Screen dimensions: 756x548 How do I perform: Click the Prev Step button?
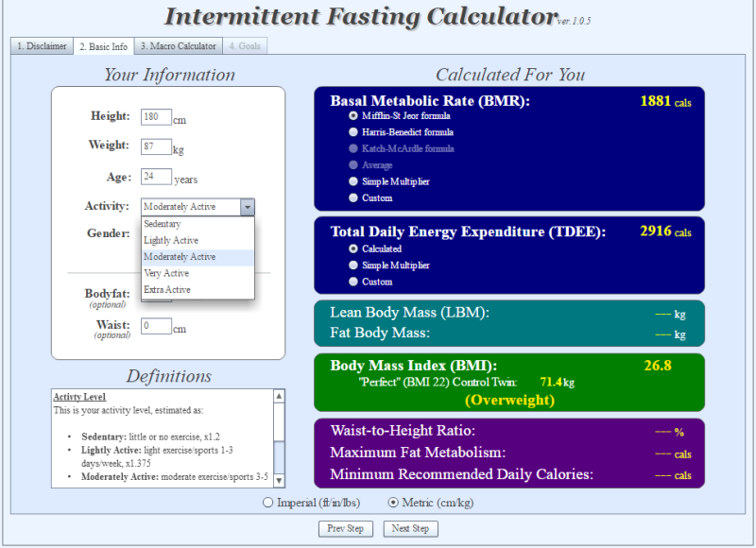[346, 529]
